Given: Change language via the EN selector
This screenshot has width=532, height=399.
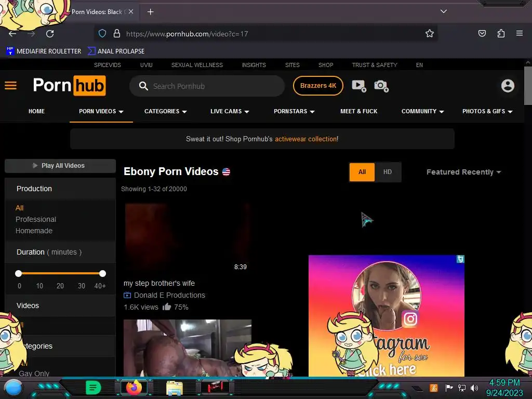Looking at the screenshot, I should [x=419, y=65].
